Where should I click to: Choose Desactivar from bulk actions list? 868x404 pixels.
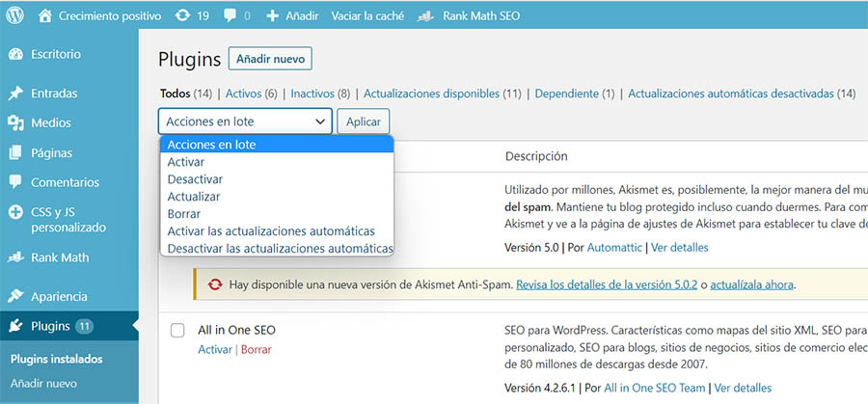click(195, 179)
